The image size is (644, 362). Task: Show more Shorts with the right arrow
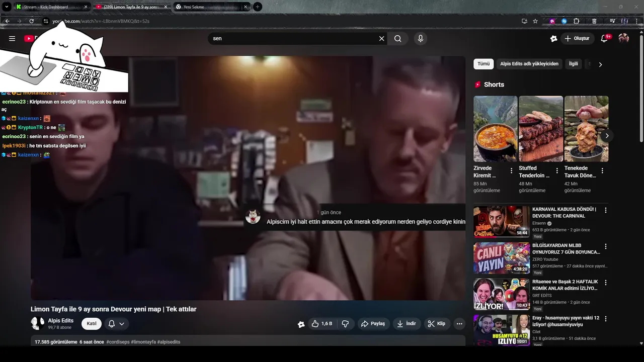[607, 136]
